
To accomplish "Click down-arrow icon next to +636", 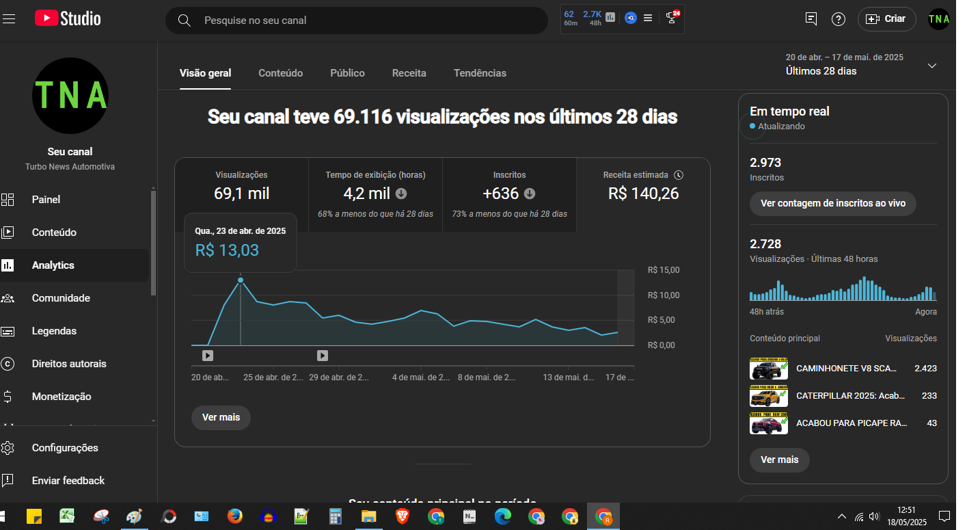I will (530, 194).
